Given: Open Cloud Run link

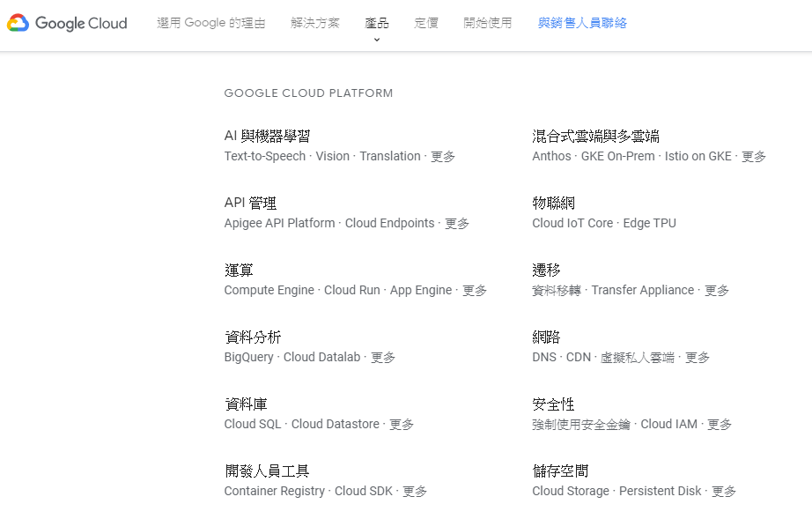Looking at the screenshot, I should [x=352, y=290].
